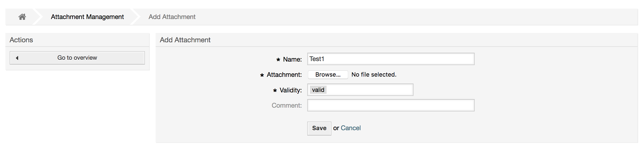Screen dimensions: 644x154
Task: Click the home icon in the breadcrumb
Action: (22, 17)
